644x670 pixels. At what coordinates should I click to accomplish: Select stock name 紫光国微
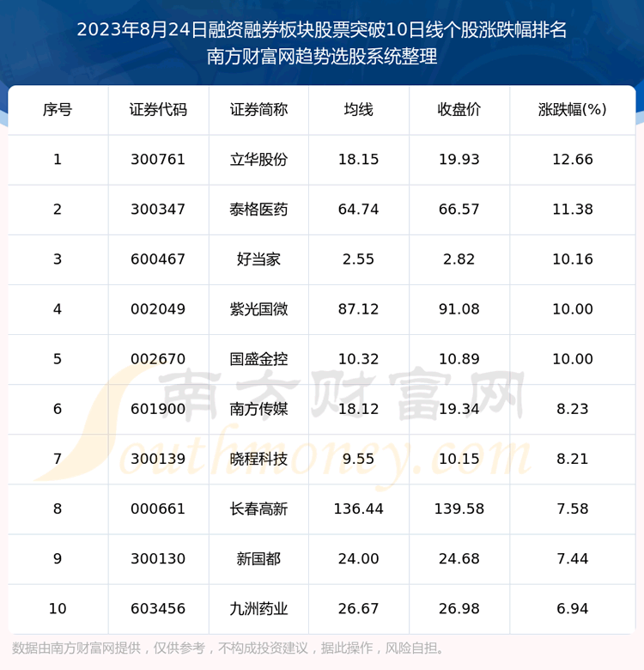pos(258,309)
